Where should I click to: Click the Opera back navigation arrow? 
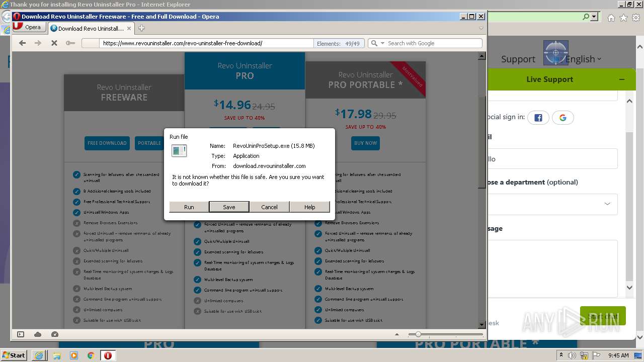[x=22, y=43]
